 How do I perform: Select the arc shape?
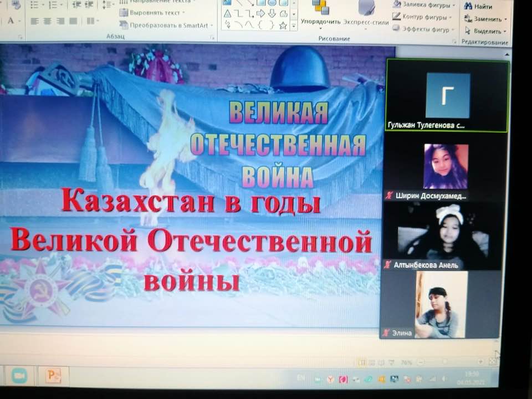tap(239, 25)
